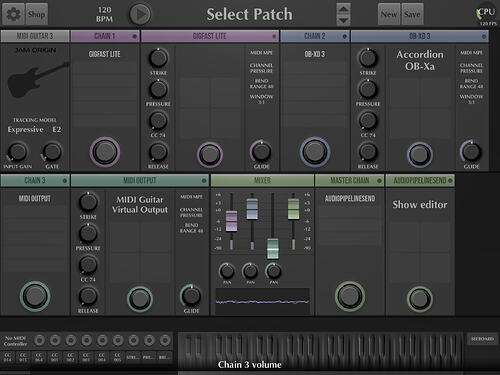Click the Glide knob in Gigfast Lite
The height and width of the screenshot is (375, 500).
(x=261, y=152)
